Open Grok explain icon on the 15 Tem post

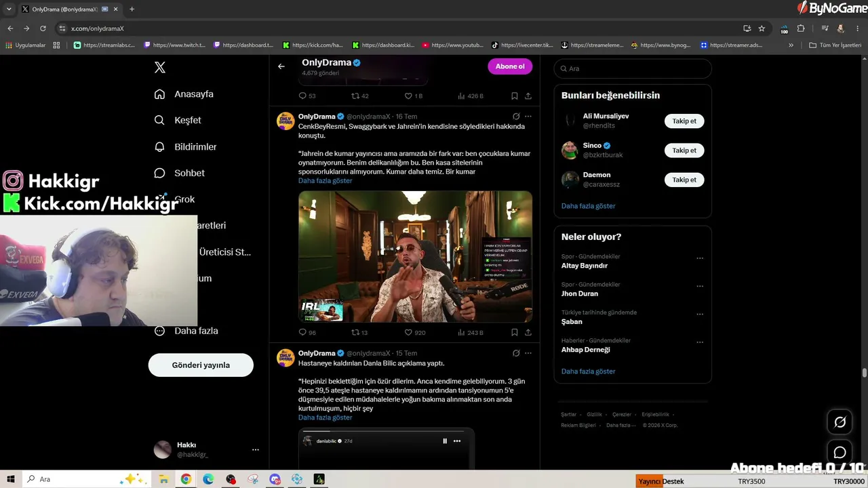point(516,353)
